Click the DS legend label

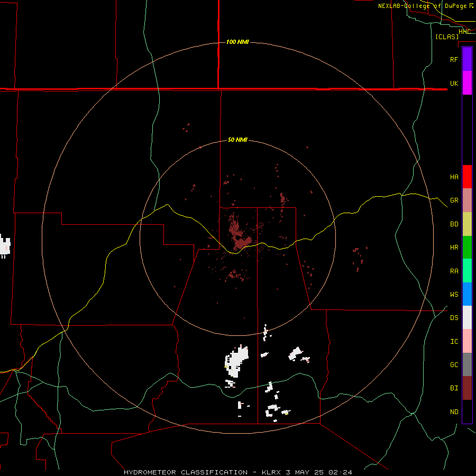[454, 317]
